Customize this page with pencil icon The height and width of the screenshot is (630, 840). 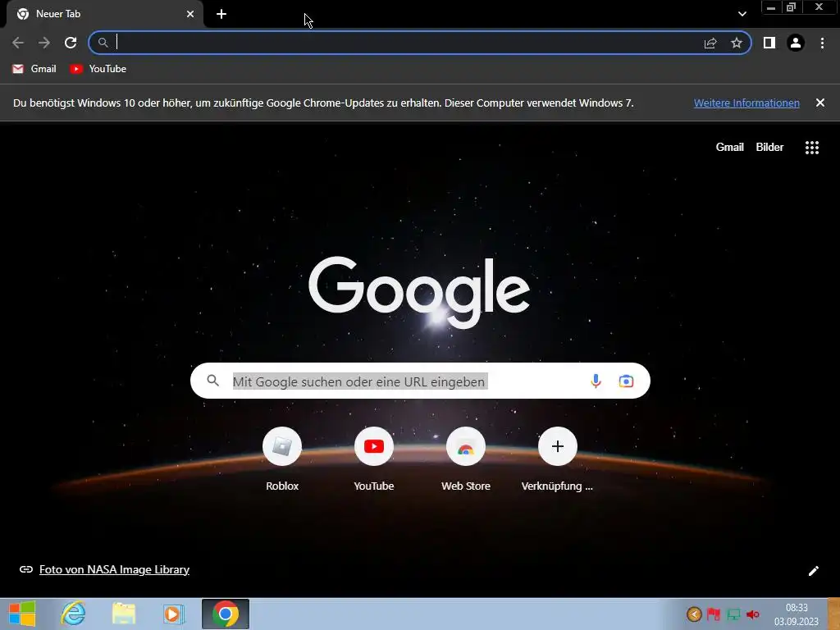[813, 571]
